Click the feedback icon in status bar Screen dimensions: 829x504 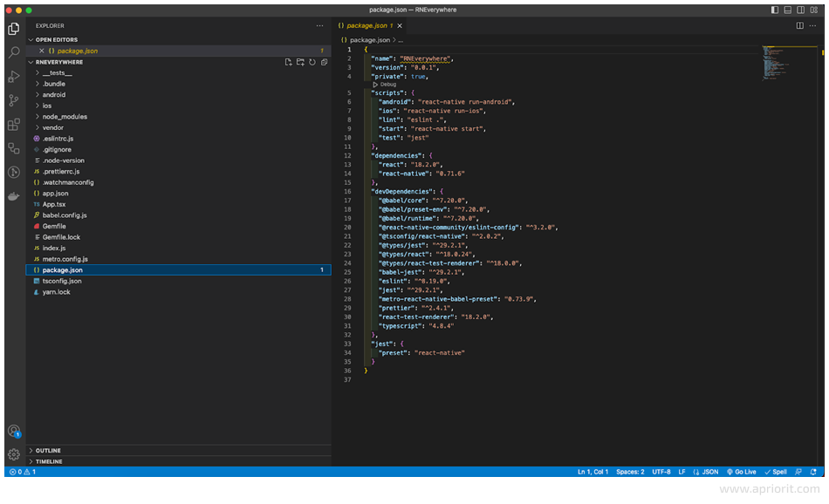(x=798, y=472)
